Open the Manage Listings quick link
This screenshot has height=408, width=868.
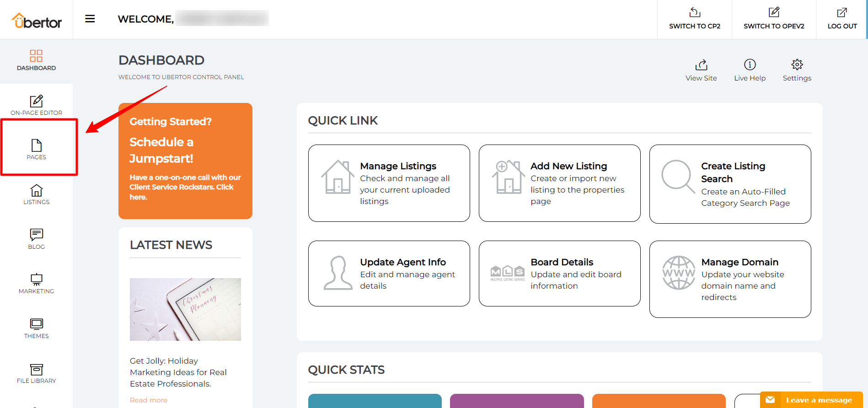pos(389,183)
